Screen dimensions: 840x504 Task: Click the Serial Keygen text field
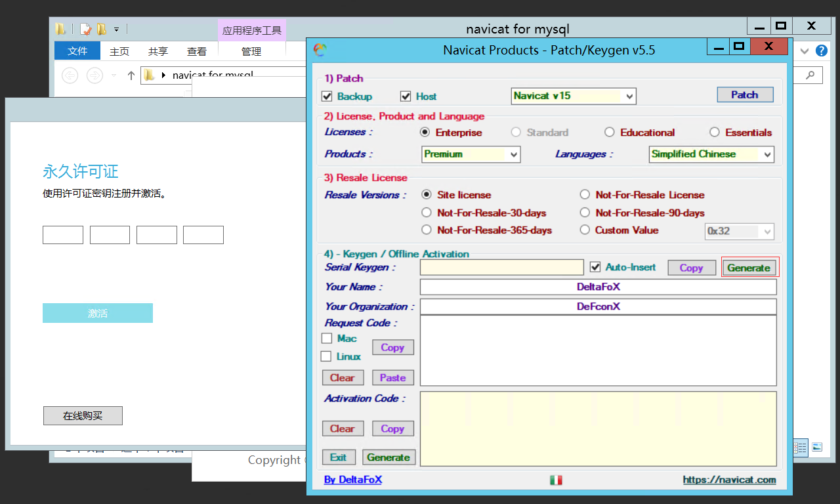click(x=502, y=267)
